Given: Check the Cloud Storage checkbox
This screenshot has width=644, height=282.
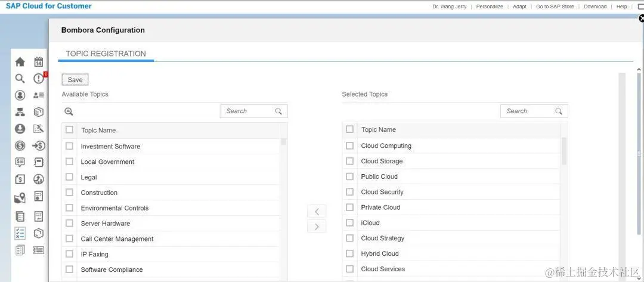Looking at the screenshot, I should (x=349, y=161).
